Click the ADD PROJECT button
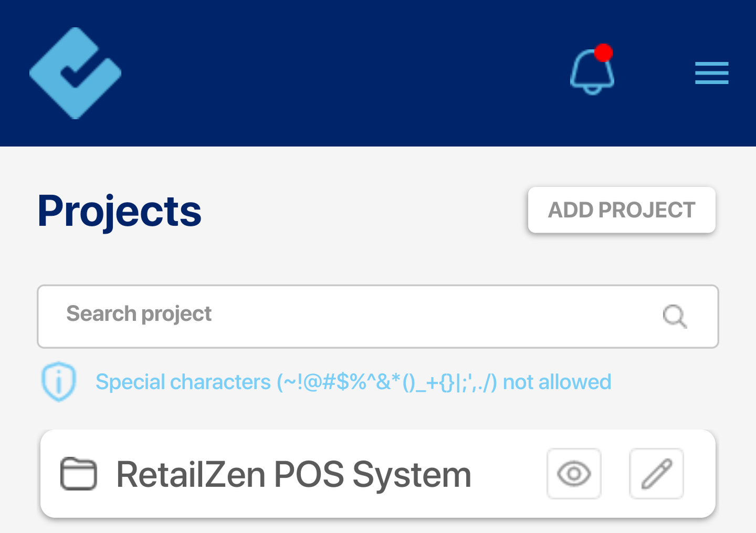 [622, 210]
